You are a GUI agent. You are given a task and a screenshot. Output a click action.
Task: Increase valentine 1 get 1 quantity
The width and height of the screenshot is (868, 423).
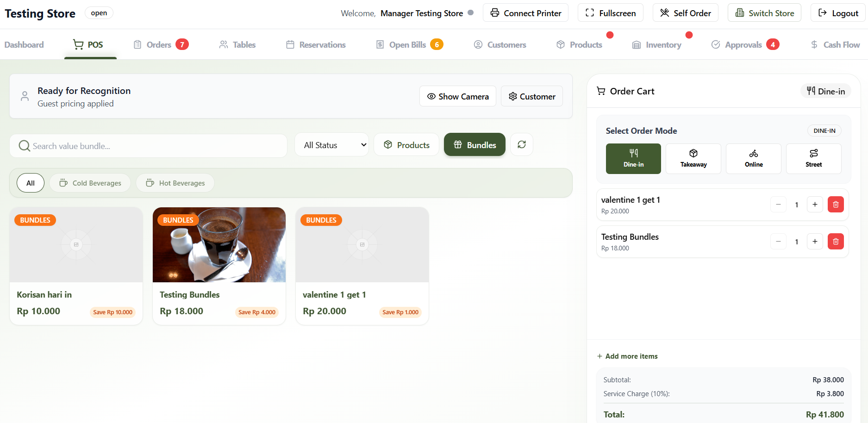[815, 205]
